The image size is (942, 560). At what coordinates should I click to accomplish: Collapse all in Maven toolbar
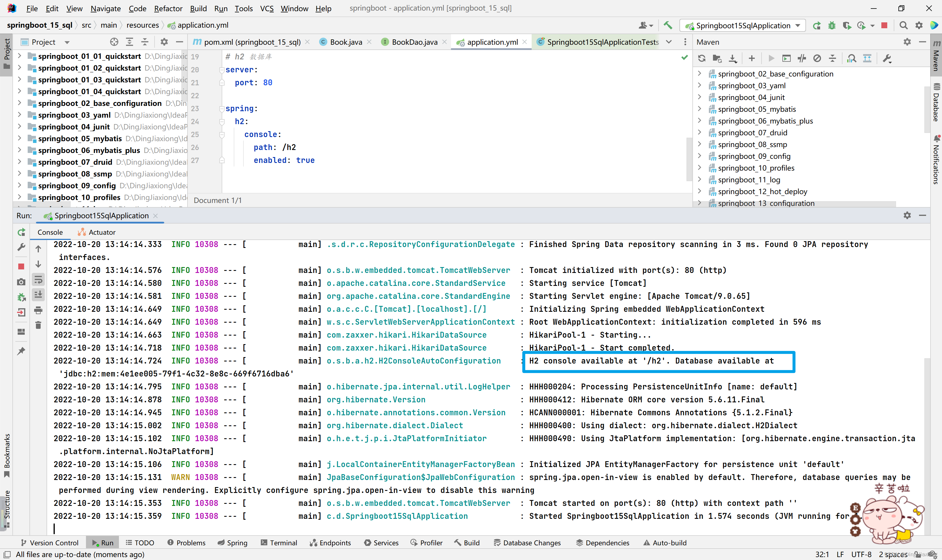832,59
